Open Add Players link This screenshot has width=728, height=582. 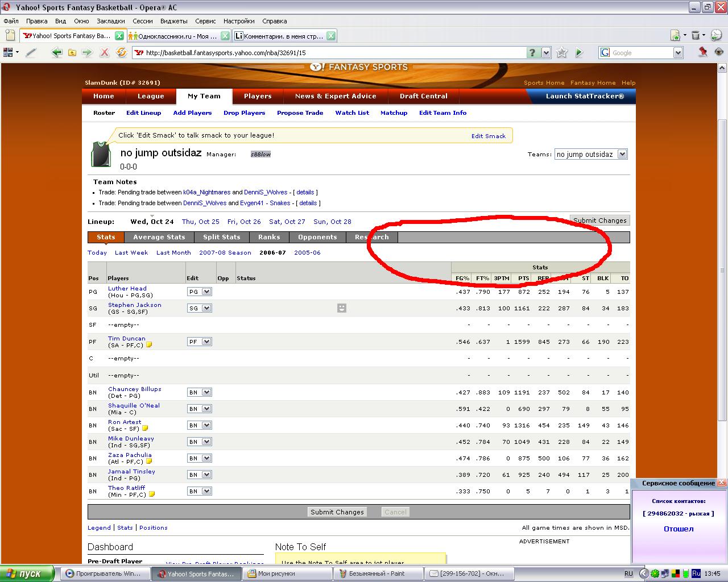[x=192, y=113]
